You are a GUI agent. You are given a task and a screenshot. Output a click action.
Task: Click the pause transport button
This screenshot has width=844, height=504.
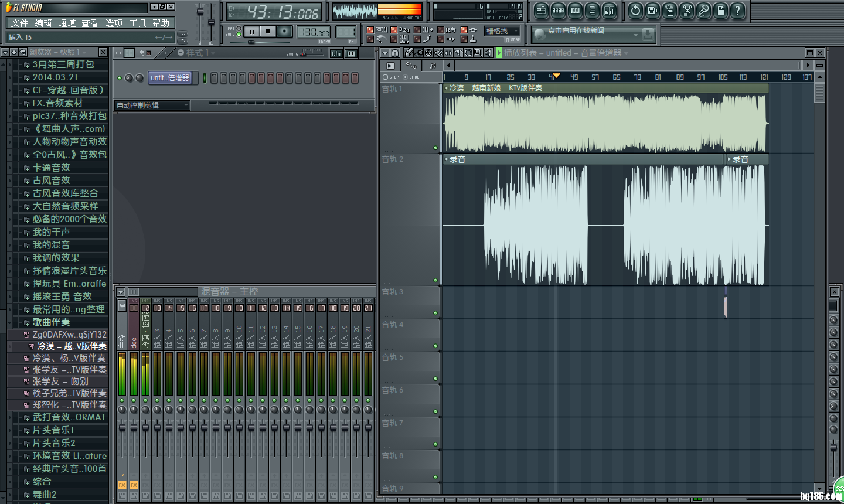coord(251,32)
